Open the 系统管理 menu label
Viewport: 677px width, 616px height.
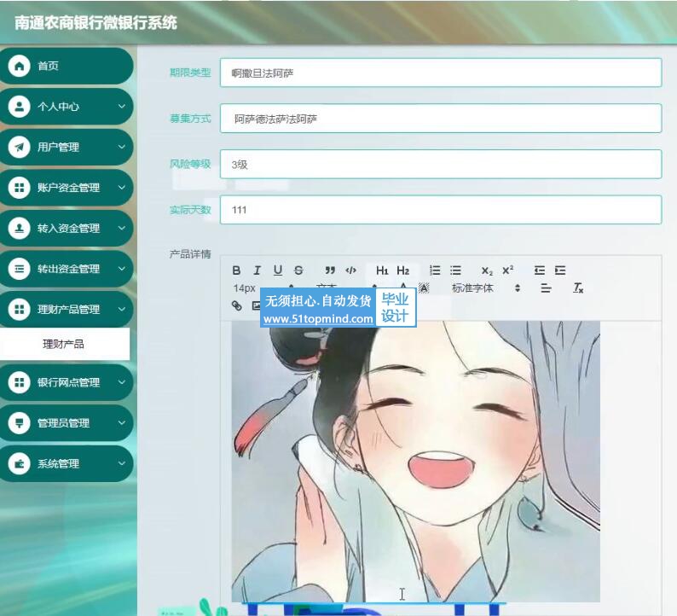pos(58,464)
